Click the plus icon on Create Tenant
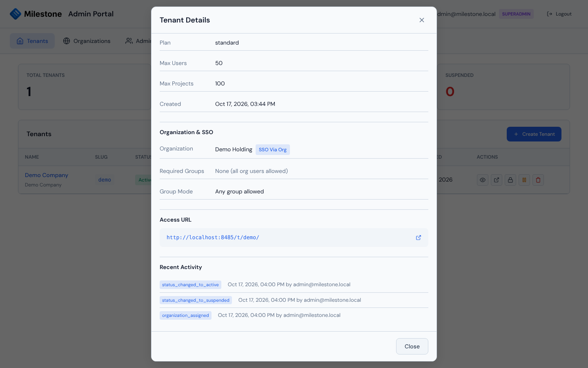The width and height of the screenshot is (588, 368). click(516, 134)
